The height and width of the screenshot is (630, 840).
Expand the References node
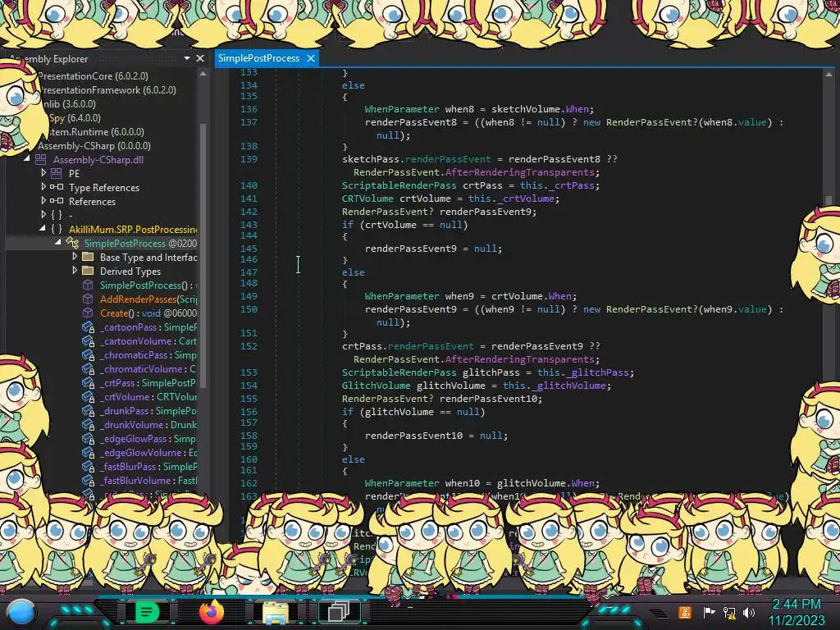pyautogui.click(x=43, y=200)
